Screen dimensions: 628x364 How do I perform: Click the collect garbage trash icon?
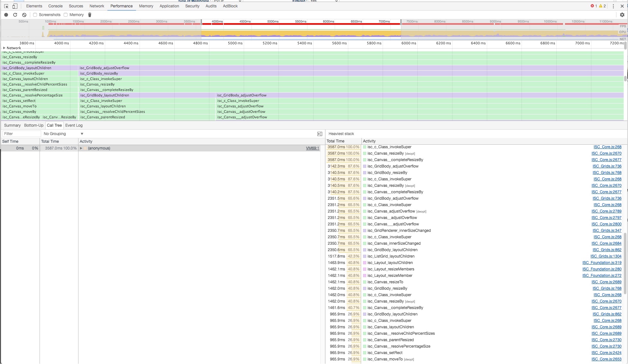[90, 15]
